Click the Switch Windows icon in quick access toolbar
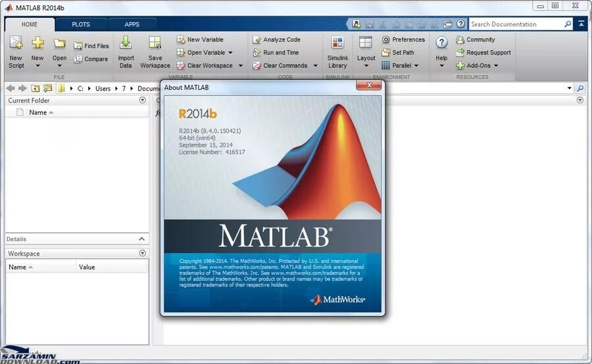The image size is (592, 364). pos(447,24)
